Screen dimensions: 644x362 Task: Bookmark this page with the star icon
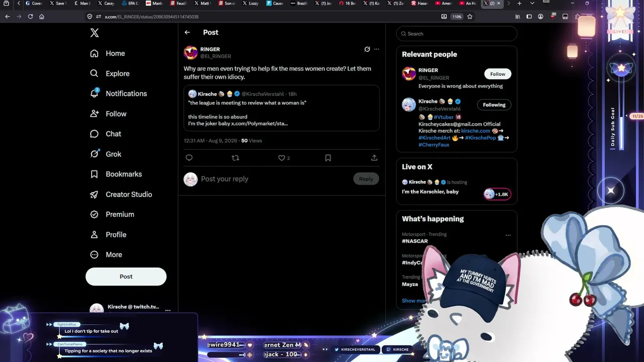[x=470, y=17]
